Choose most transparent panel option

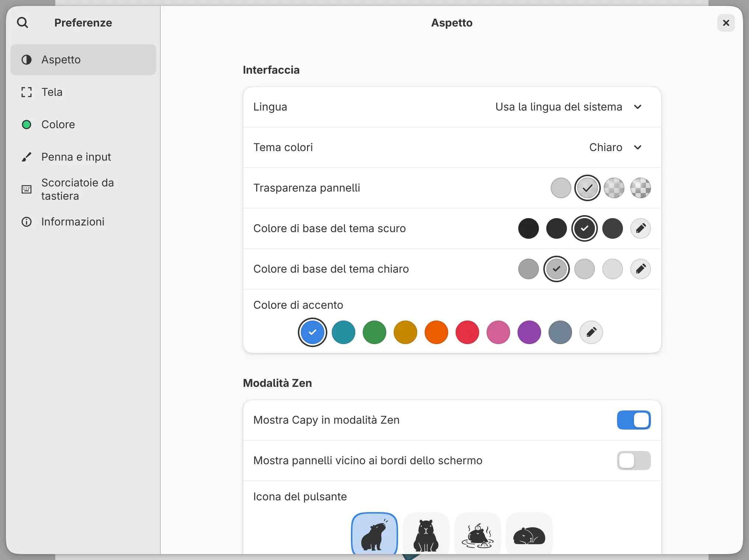pos(641,188)
